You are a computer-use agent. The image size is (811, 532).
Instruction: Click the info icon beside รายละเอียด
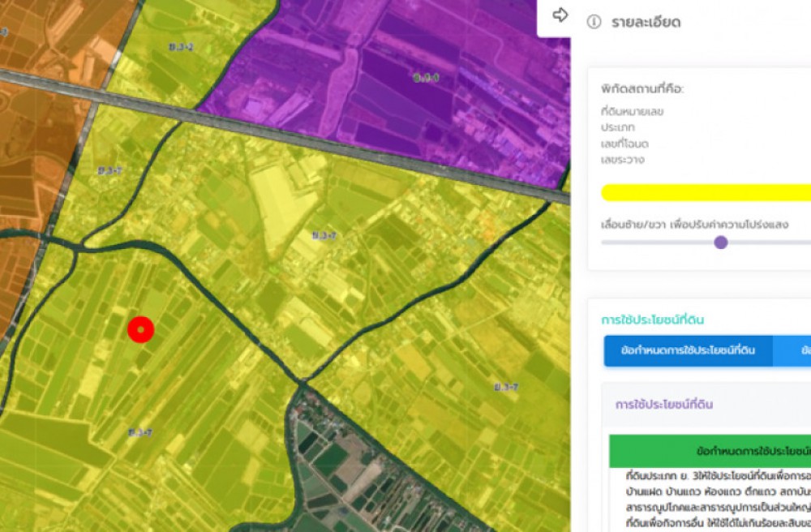594,22
